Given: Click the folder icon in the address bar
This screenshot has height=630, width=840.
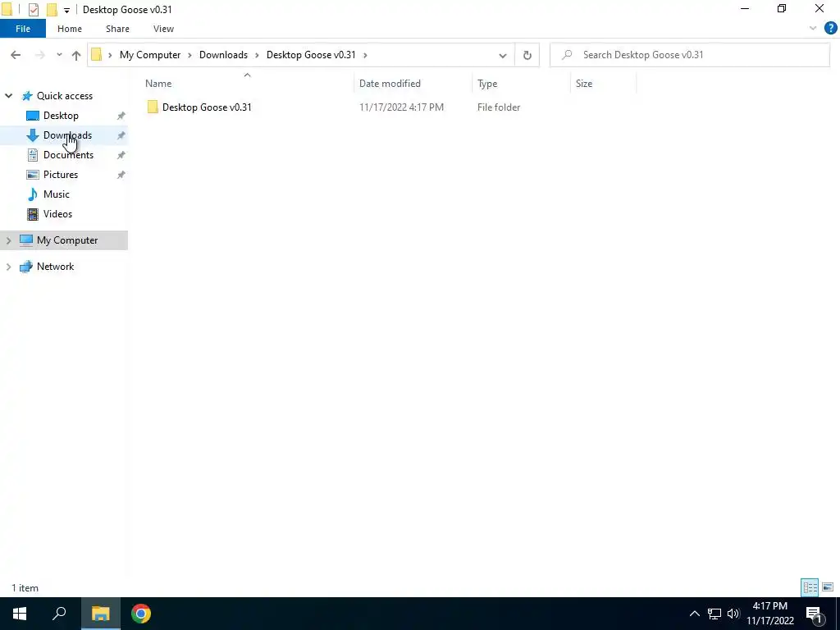Looking at the screenshot, I should click(97, 55).
